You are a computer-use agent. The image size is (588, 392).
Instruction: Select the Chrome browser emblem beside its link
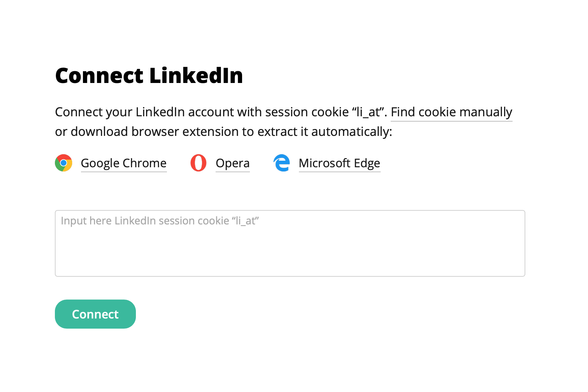63,163
